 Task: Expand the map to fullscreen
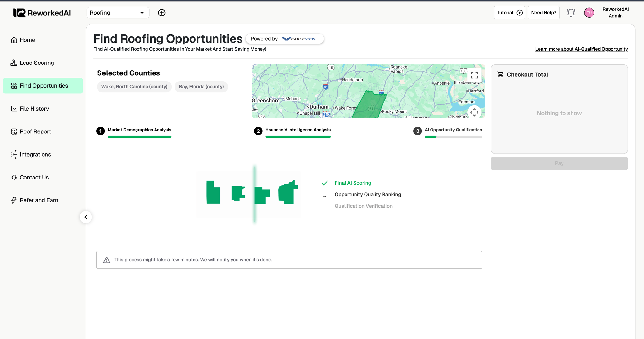tap(474, 75)
